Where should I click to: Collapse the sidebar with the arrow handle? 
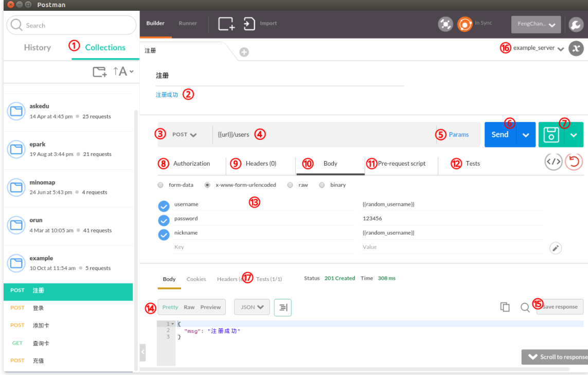tap(142, 352)
